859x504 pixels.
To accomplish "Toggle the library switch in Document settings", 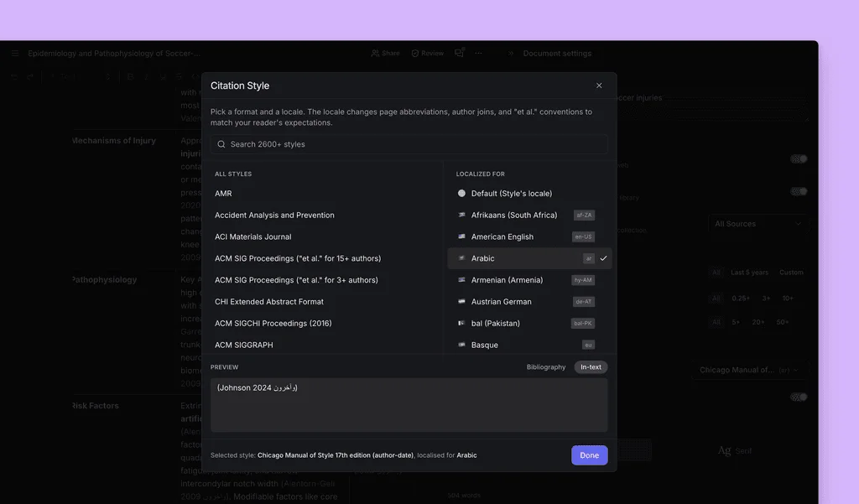I will click(799, 192).
